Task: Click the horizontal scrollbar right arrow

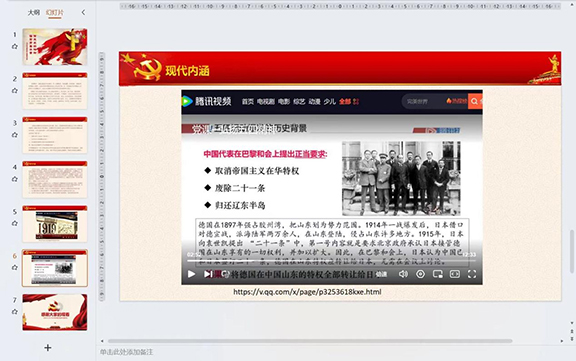Action: (x=562, y=341)
